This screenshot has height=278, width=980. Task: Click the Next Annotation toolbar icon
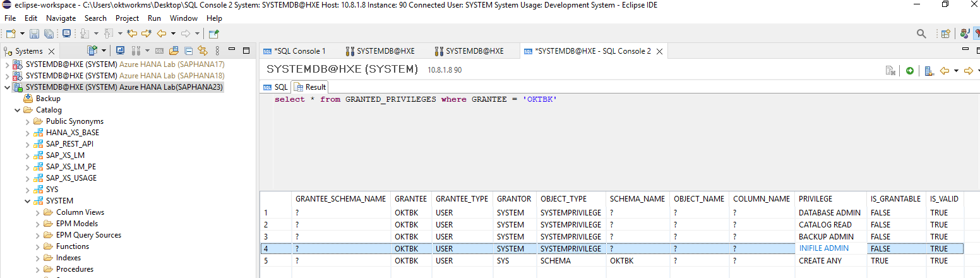85,33
